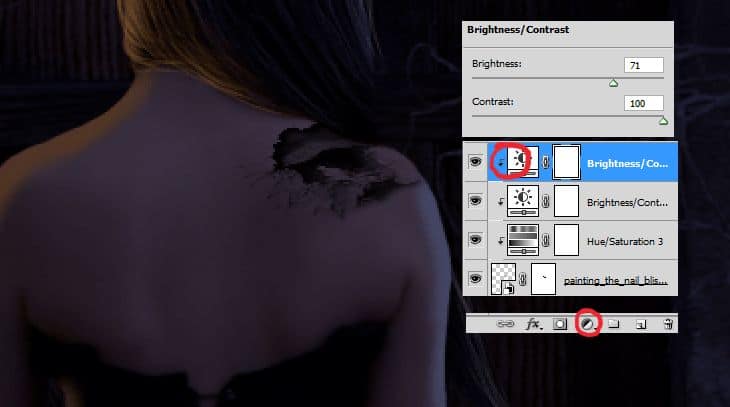Viewport: 730px width, 407px height.
Task: Click mask link icon on Brightness/Co... layer
Action: pos(546,162)
